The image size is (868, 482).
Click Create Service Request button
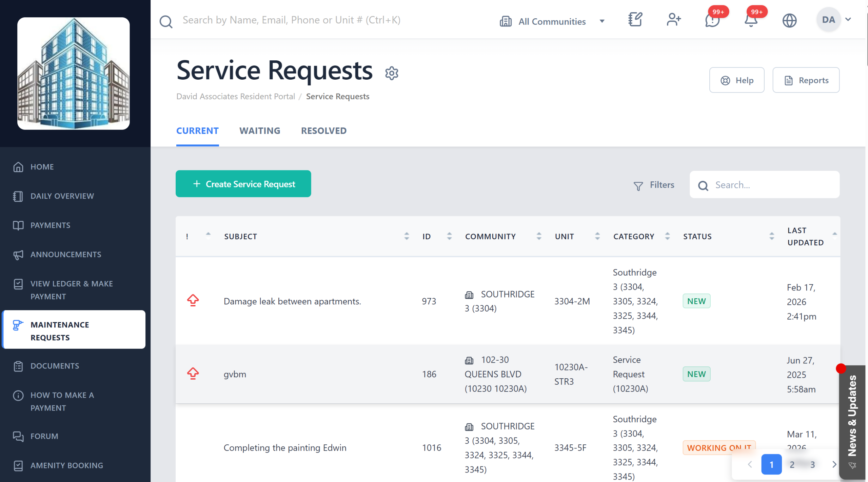pyautogui.click(x=243, y=184)
